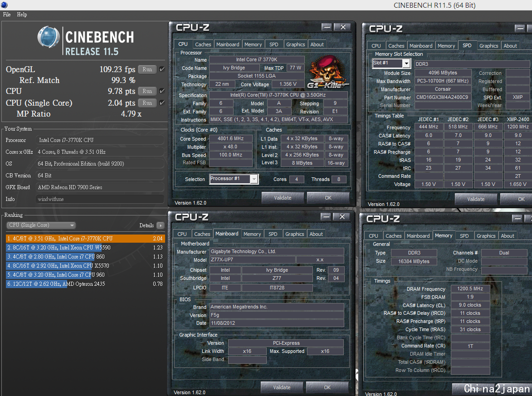Image resolution: width=532 pixels, height=396 pixels.
Task: Run the OpenGL benchmark
Action: [147, 69]
